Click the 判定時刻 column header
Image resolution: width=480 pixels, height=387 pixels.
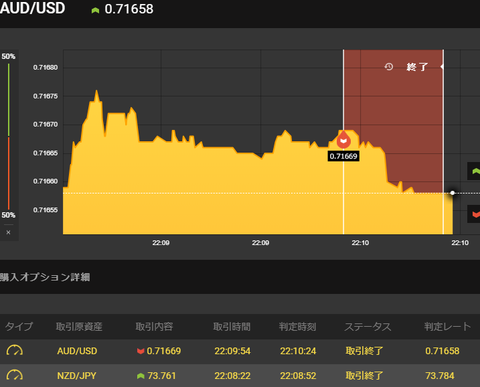297,326
